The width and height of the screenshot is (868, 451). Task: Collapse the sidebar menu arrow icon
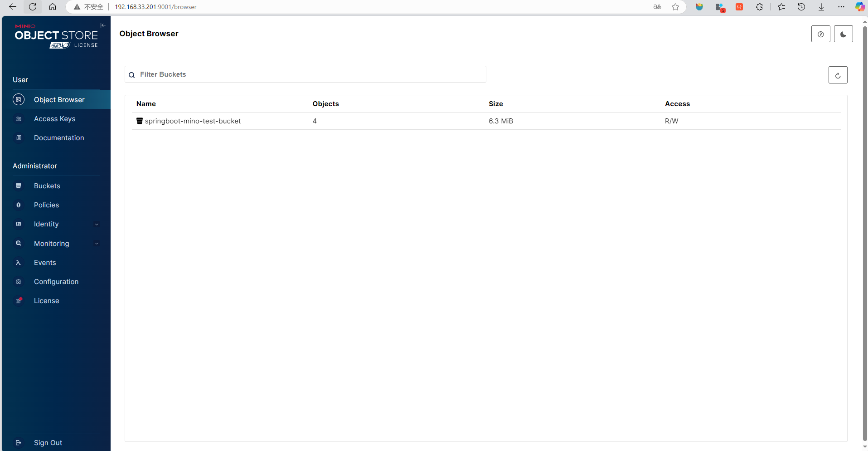103,25
